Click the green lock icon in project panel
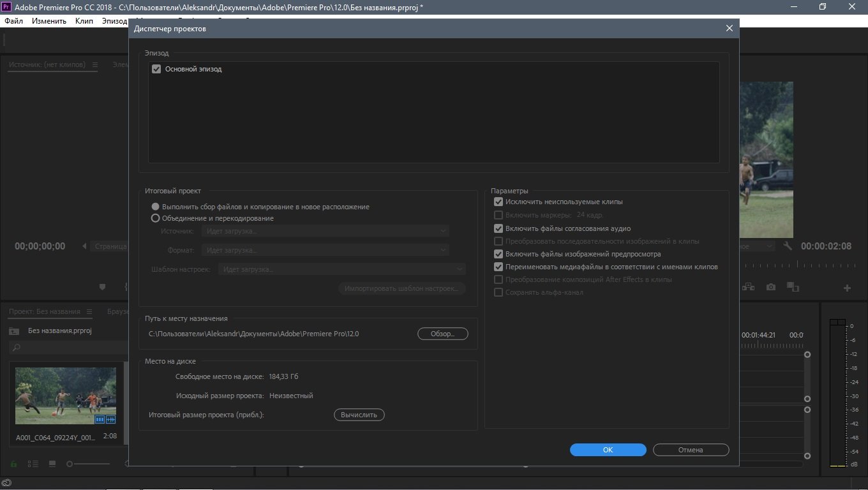The width and height of the screenshot is (868, 490). tap(14, 464)
